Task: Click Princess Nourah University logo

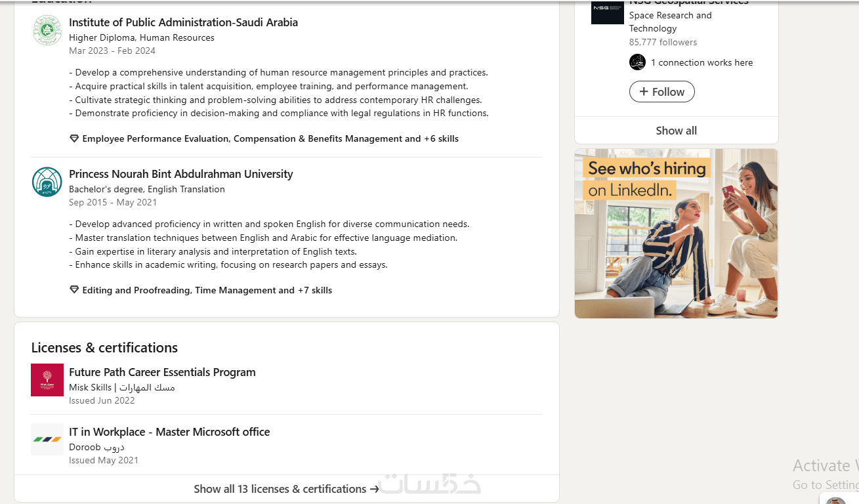Action: click(x=47, y=182)
